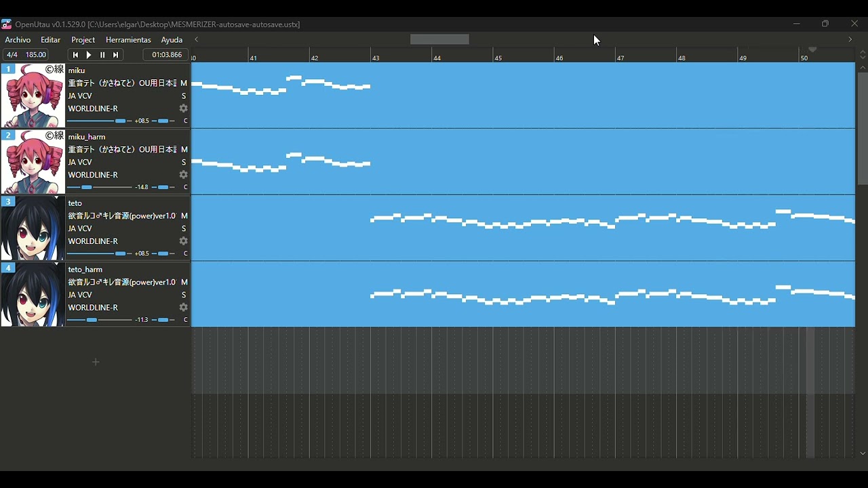Click the vertical scroll down arrow
The image size is (868, 488).
point(863,453)
